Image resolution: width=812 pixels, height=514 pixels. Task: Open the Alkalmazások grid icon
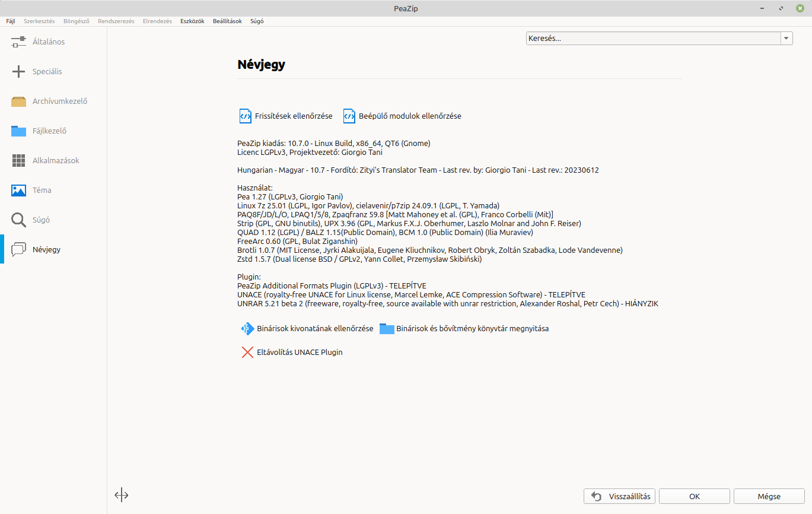click(x=19, y=161)
